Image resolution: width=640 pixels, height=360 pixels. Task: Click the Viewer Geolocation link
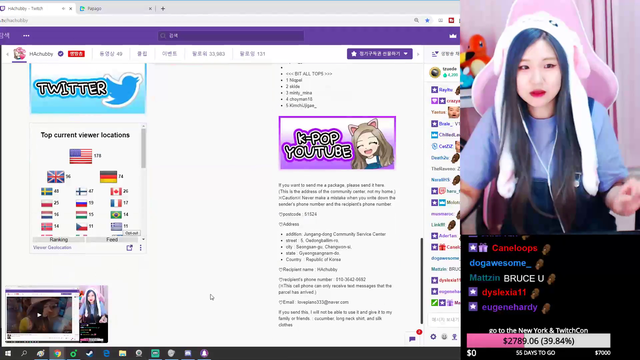52,248
